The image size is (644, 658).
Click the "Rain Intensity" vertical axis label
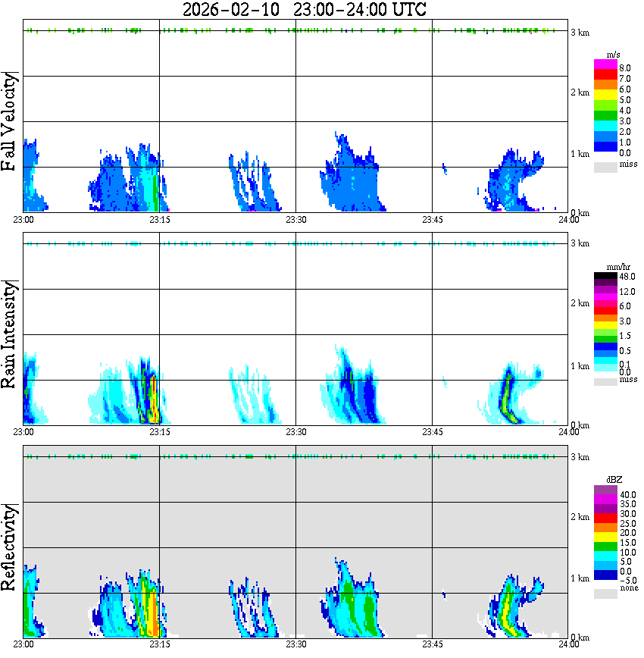pos(9,334)
